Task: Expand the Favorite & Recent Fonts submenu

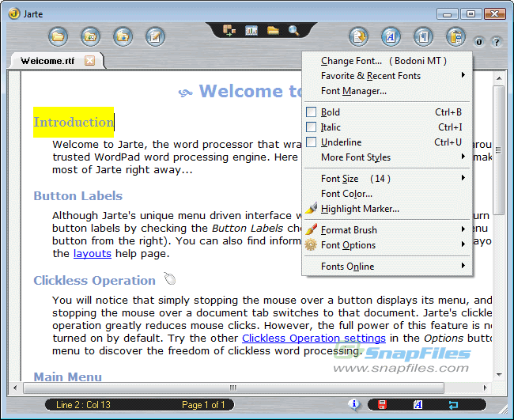Action: coord(387,76)
